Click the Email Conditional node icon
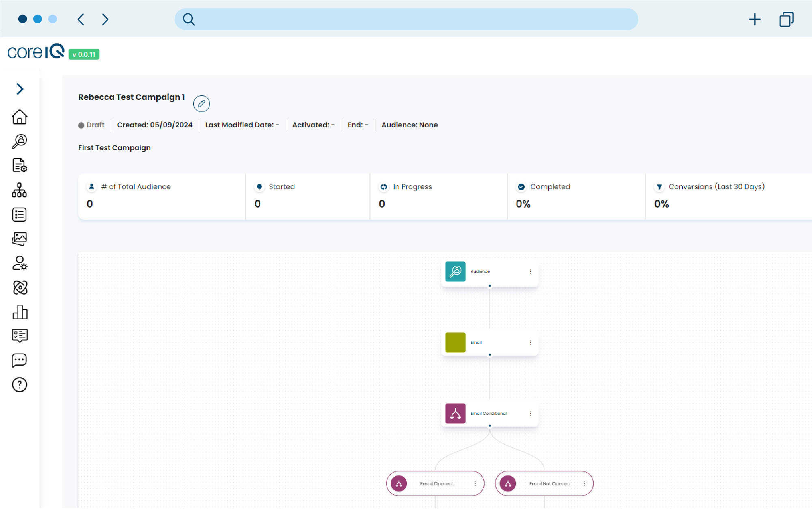812x510 pixels. 455,414
